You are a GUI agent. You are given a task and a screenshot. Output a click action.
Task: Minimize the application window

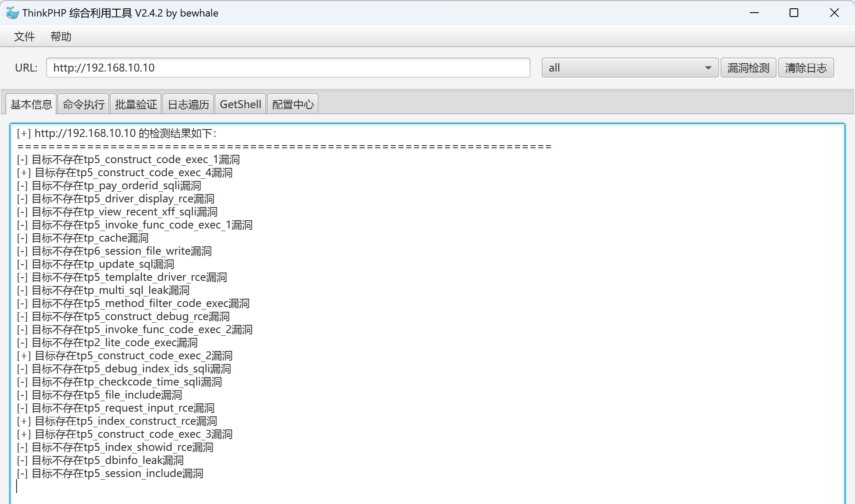754,13
